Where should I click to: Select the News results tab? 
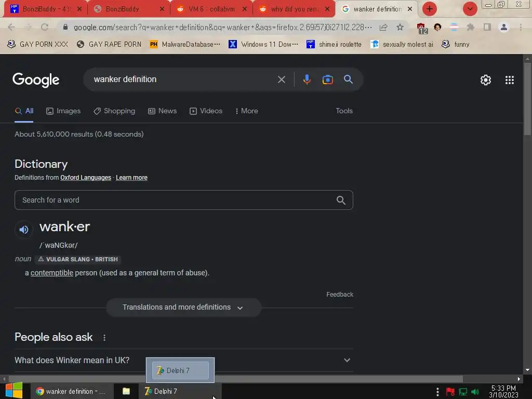[163, 111]
